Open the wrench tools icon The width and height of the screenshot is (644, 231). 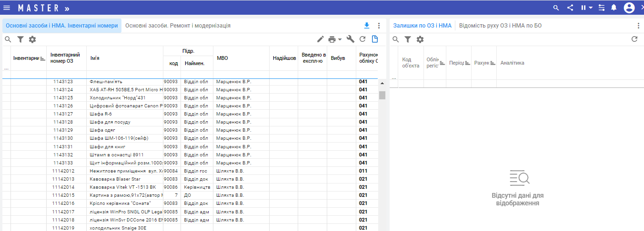click(x=350, y=39)
